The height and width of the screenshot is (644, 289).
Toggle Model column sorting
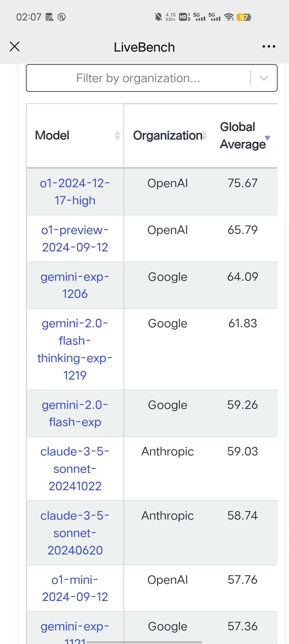click(117, 135)
